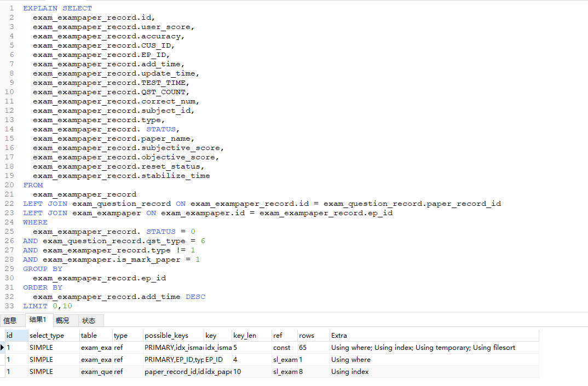588x386 pixels.
Task: Click 'exam_exampaper_record.accuracy' on line 4
Action: pos(107,36)
